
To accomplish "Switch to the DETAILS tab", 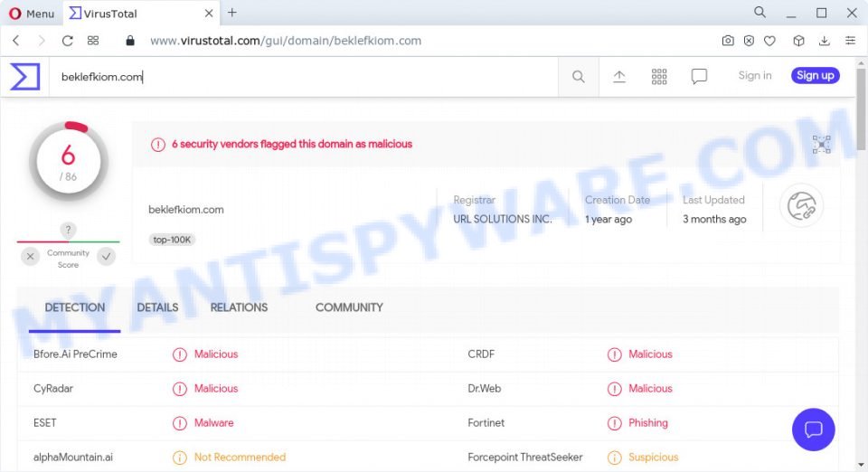I will coord(157,307).
